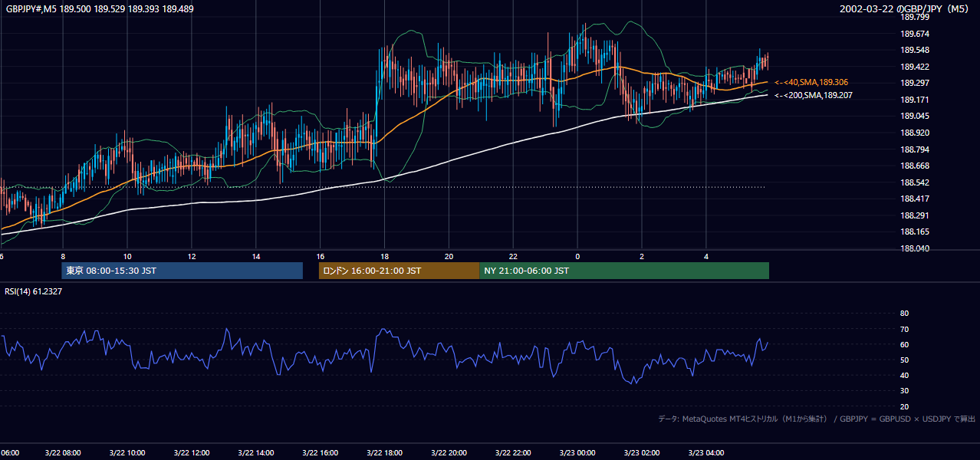Click the 189.548 price axis value
Image resolution: width=980 pixels, height=460 pixels.
click(915, 51)
